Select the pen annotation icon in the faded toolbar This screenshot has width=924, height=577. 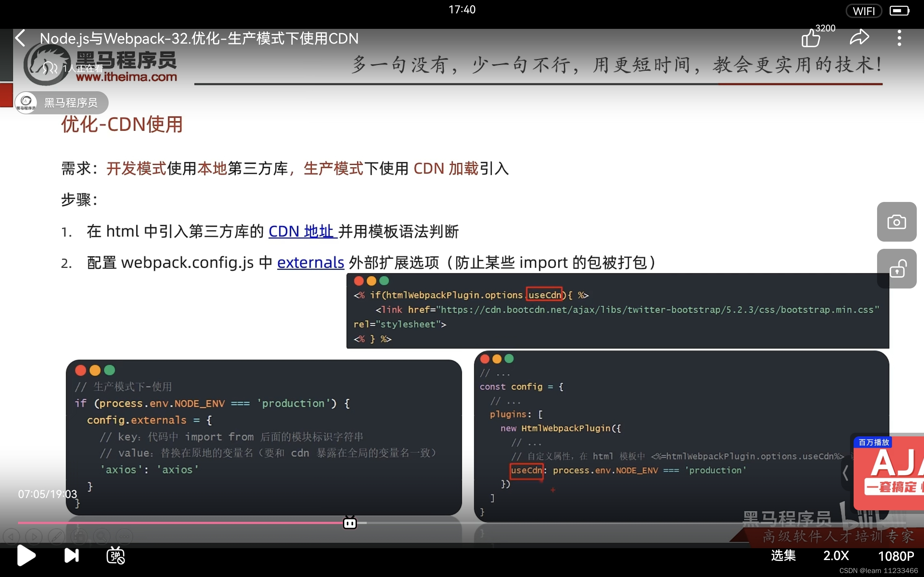(57, 536)
